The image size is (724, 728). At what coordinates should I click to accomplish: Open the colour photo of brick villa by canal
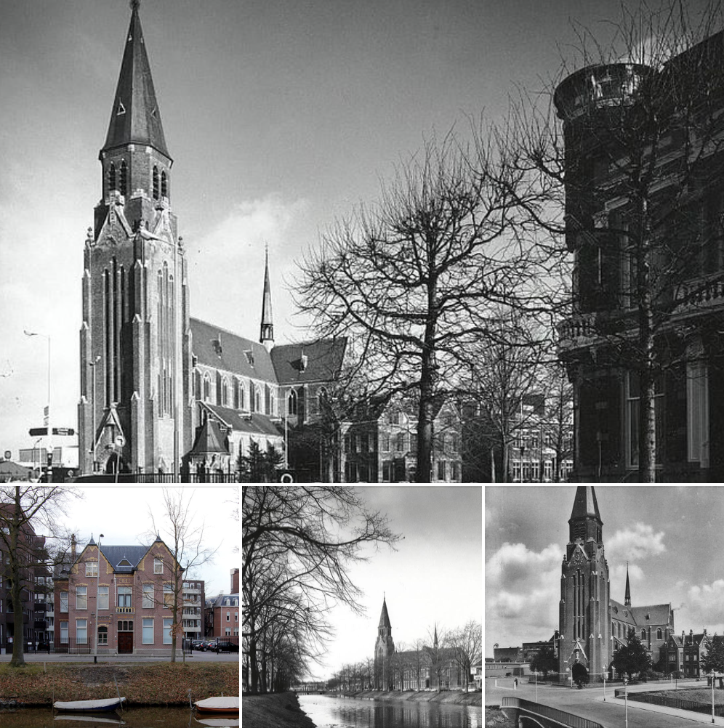[119, 607]
